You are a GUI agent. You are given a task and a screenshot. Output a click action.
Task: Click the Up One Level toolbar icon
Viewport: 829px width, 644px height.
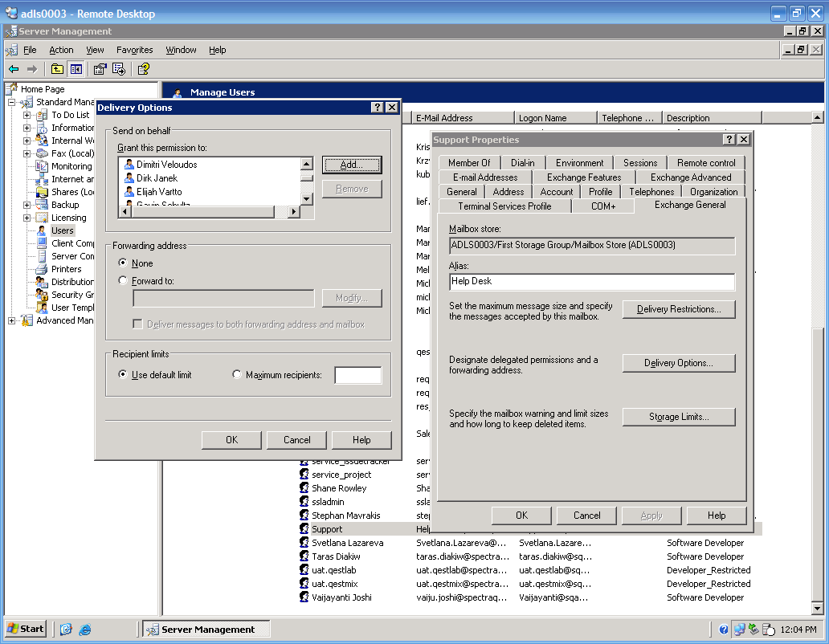tap(57, 69)
